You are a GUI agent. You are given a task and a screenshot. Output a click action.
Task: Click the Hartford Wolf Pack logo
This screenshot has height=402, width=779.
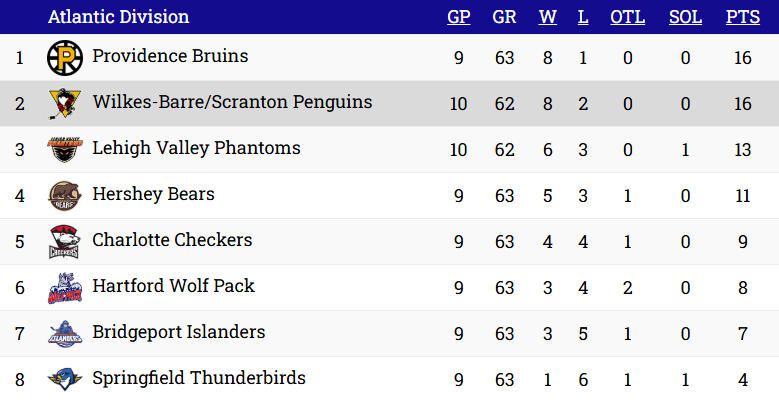tap(64, 288)
